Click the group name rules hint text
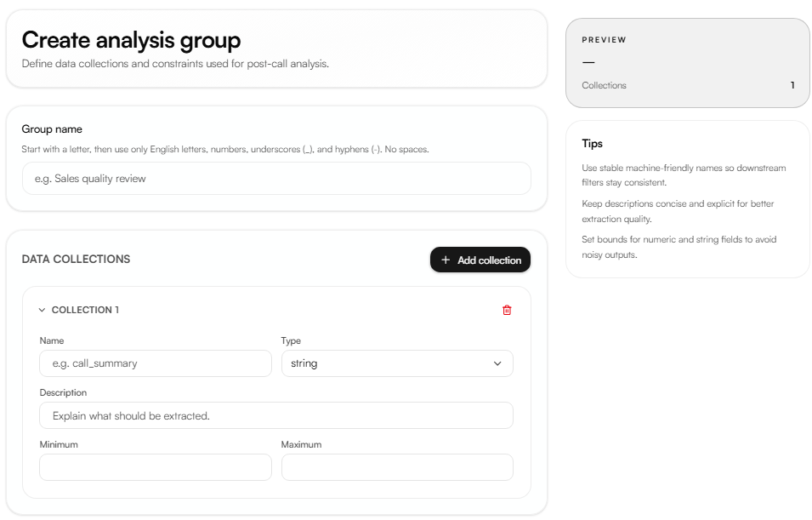Image resolution: width=812 pixels, height=520 pixels. [x=225, y=149]
